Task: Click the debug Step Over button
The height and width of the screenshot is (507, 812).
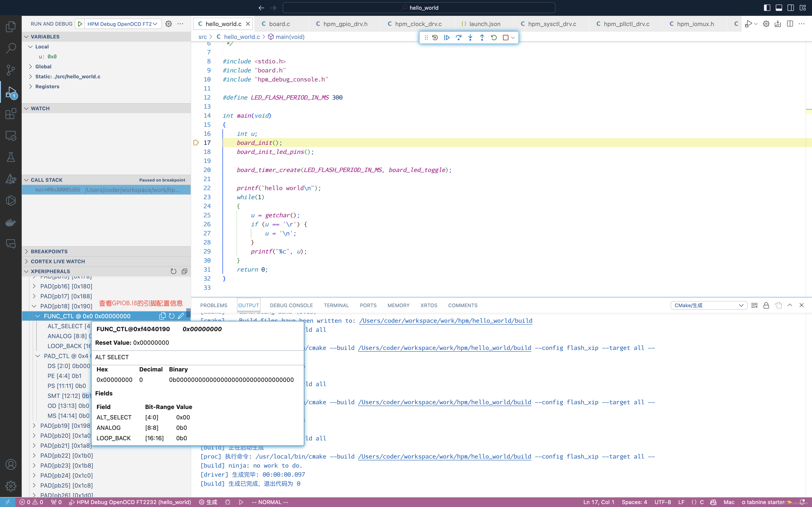Action: pyautogui.click(x=458, y=38)
